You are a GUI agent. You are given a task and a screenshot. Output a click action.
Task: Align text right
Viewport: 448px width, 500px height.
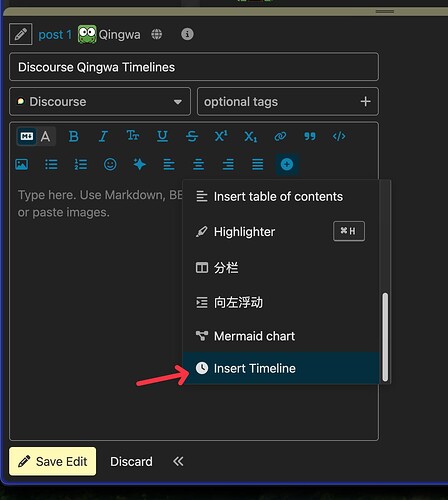(228, 164)
